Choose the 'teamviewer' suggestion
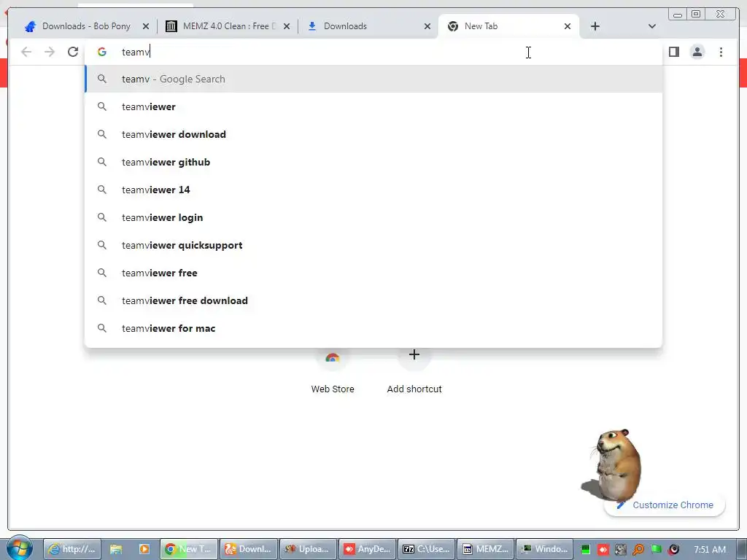 pyautogui.click(x=373, y=106)
